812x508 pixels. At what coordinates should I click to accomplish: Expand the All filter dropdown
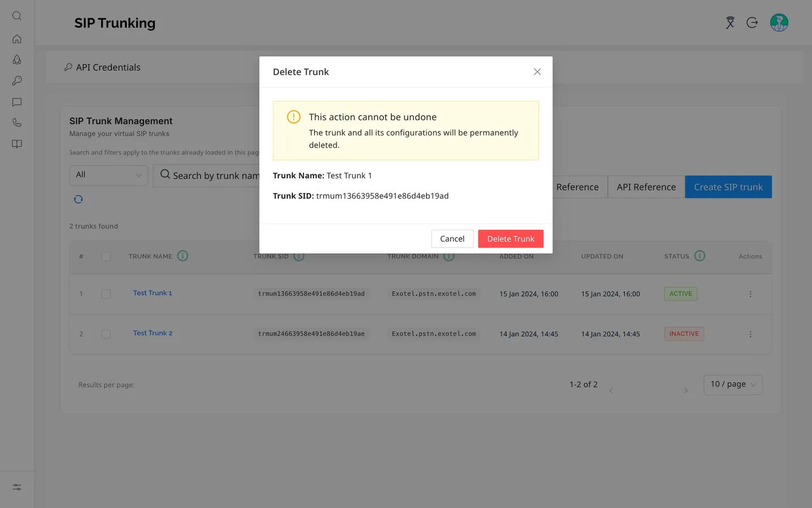point(109,175)
